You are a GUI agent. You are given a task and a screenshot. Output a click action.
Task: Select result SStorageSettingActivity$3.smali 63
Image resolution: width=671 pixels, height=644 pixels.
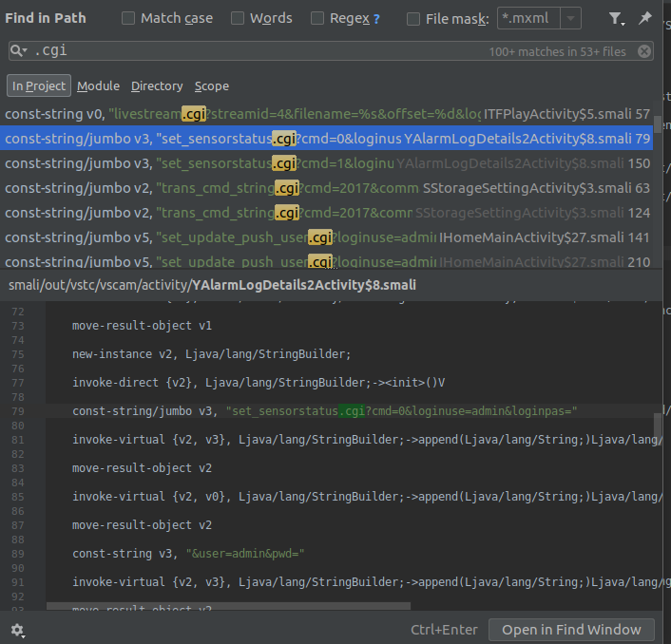327,188
